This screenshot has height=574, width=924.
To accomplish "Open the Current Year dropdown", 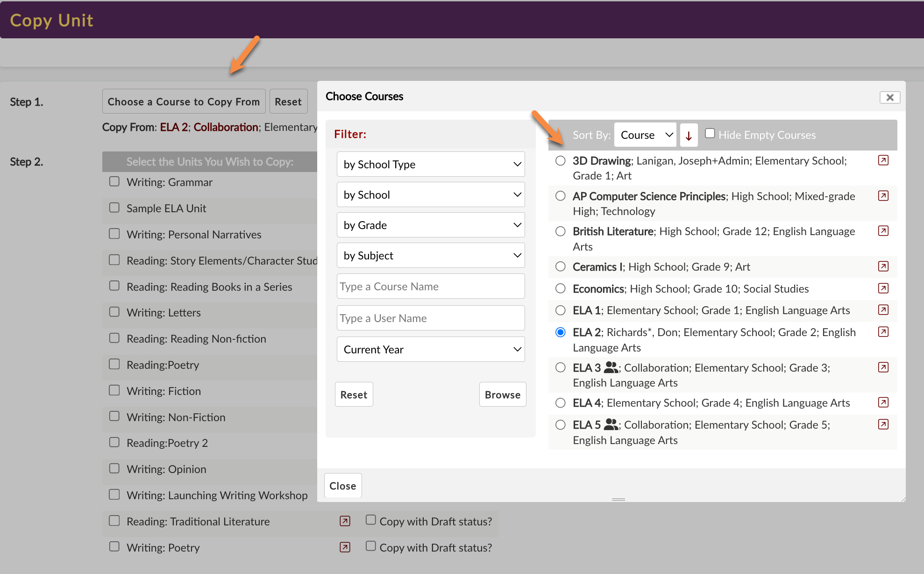I will click(x=430, y=349).
